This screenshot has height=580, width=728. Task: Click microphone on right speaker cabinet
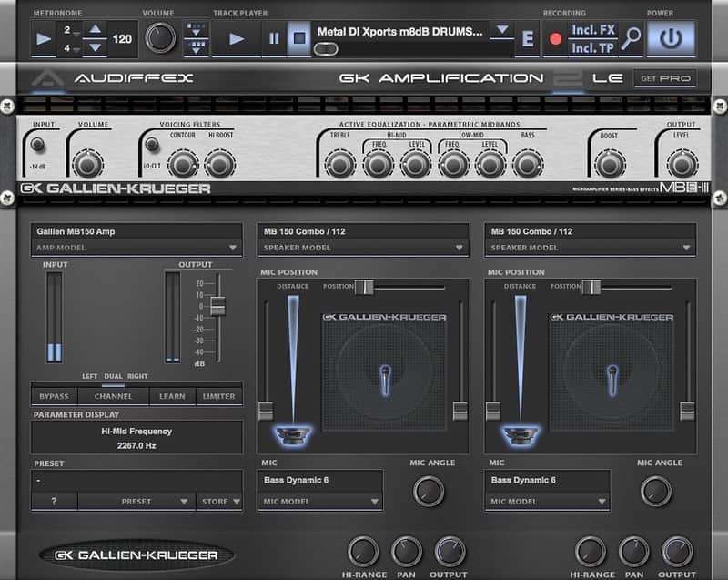(612, 380)
